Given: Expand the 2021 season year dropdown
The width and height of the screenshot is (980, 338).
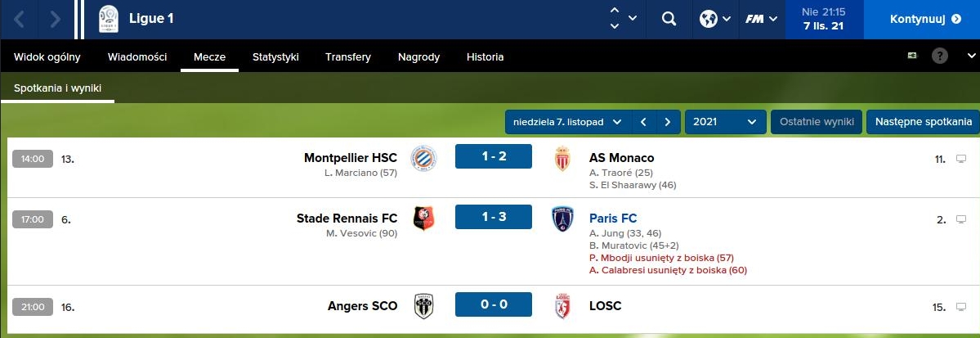Looking at the screenshot, I should click(x=725, y=122).
